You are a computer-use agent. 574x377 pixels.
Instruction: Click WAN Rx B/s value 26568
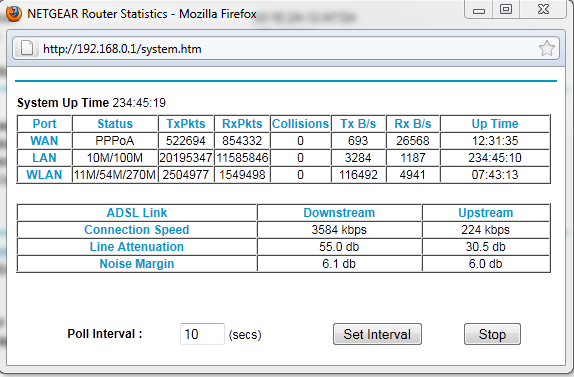coord(413,141)
